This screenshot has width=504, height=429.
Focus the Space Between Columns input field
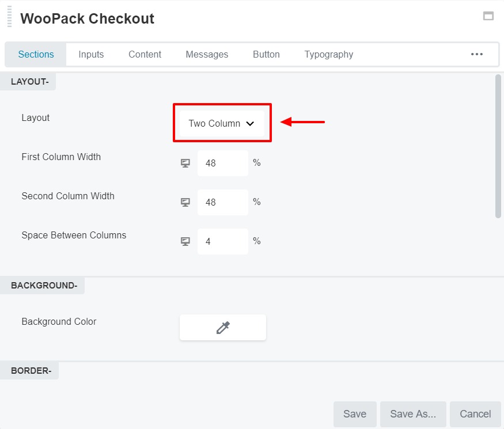coord(223,242)
